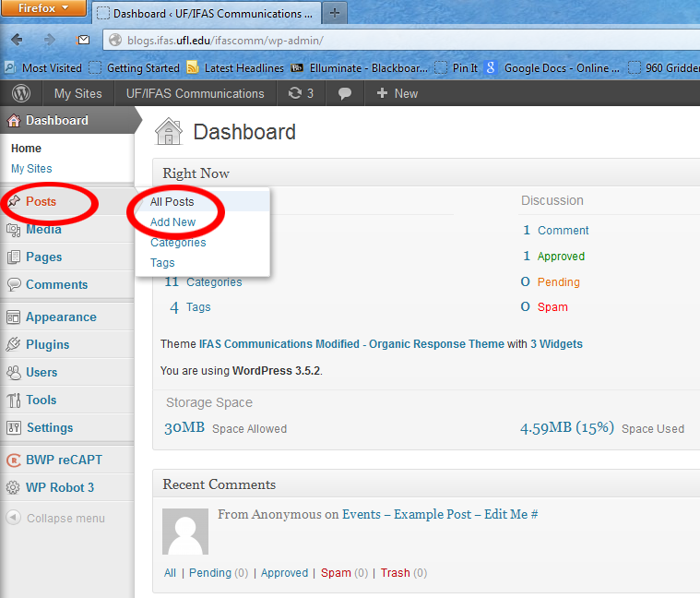Click the Recent Comments widget header
The image size is (700, 598).
(426, 484)
